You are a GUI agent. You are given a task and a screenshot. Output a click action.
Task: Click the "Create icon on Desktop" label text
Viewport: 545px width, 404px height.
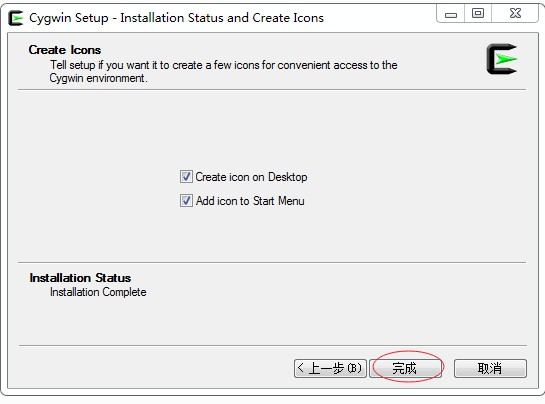(251, 177)
